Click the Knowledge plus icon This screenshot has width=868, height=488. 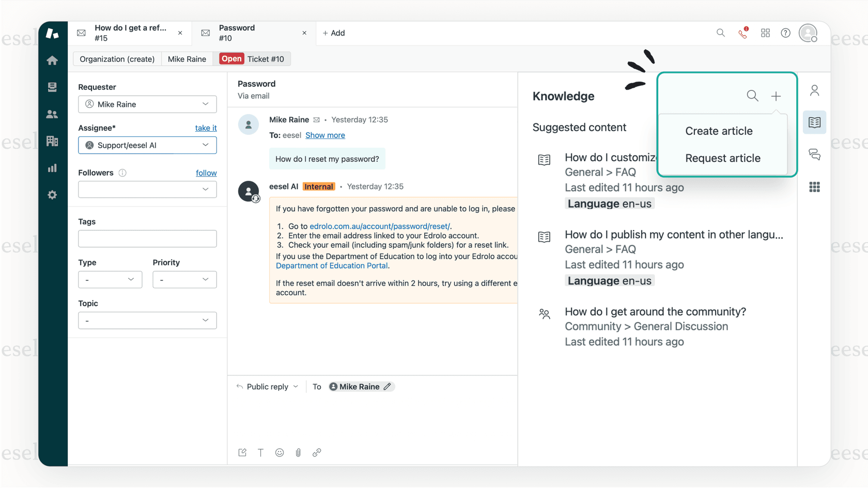pos(776,96)
